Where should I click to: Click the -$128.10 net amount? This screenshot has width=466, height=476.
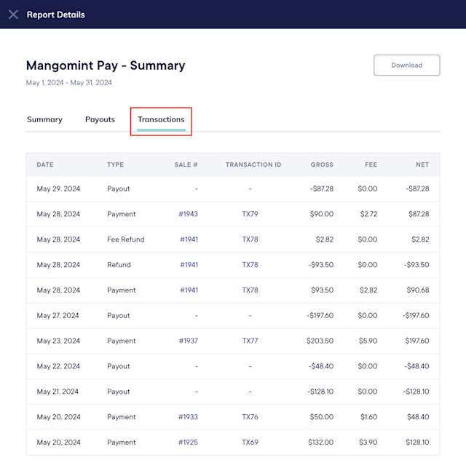pyautogui.click(x=416, y=392)
